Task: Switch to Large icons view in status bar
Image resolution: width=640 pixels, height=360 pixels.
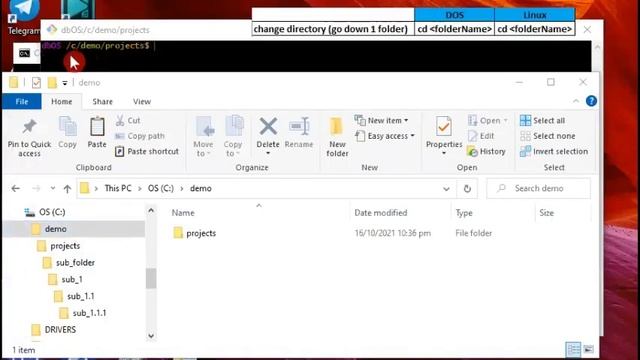Action: 589,349
